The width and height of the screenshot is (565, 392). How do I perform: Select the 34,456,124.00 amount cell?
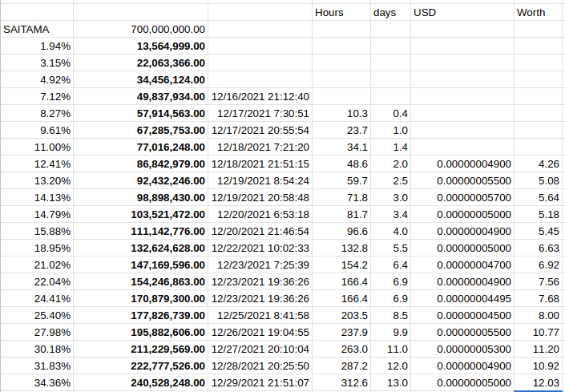click(x=140, y=79)
